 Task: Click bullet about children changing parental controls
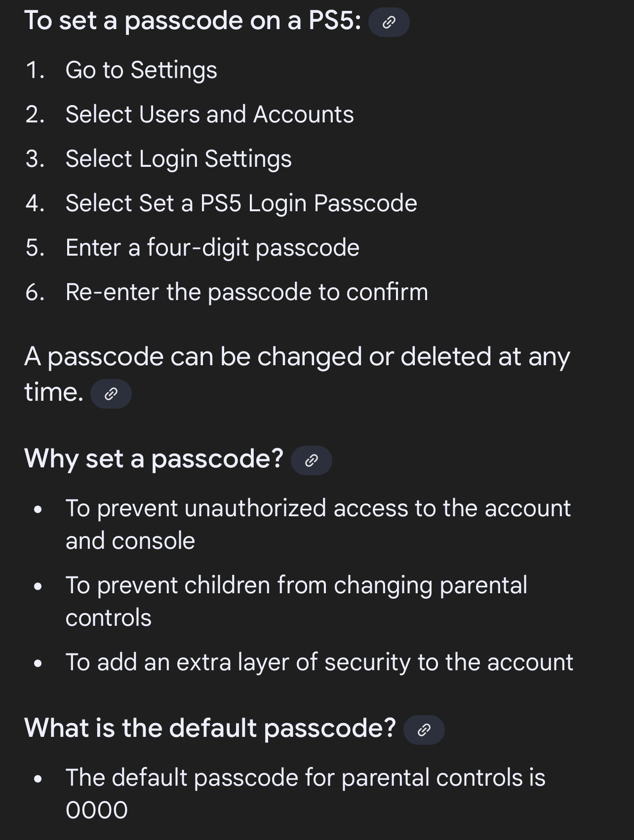297,601
